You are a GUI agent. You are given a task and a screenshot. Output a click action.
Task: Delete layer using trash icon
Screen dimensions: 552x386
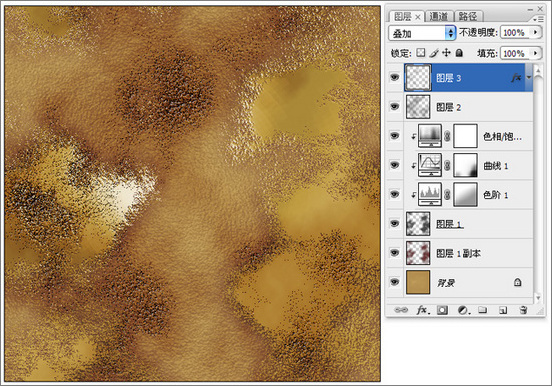[x=523, y=310]
